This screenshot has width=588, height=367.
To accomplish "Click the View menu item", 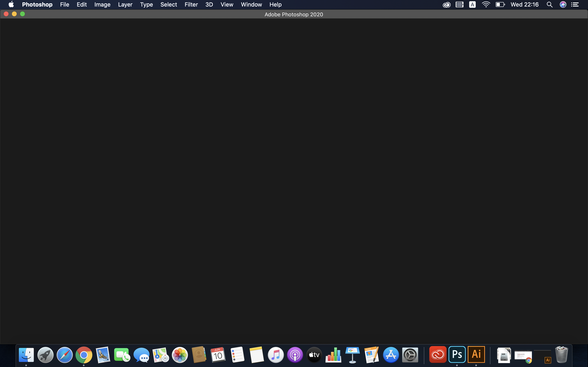I will [x=227, y=5].
